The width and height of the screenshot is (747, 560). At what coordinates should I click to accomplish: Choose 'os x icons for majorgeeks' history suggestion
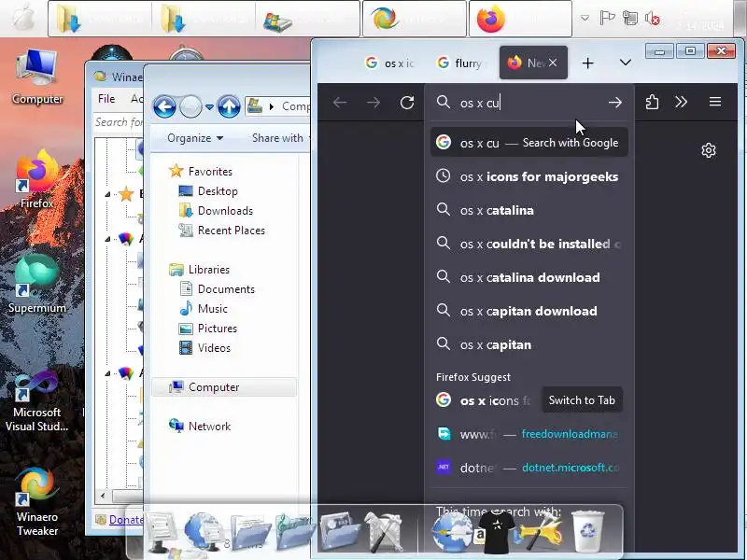tap(529, 176)
